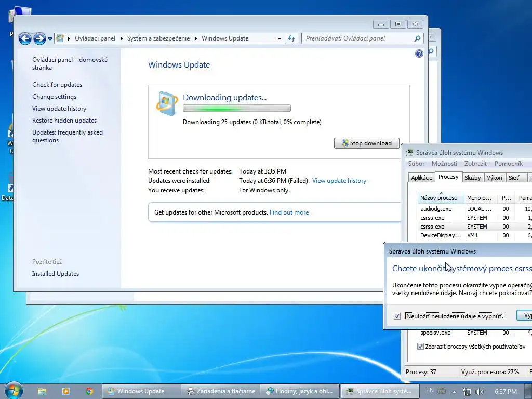Switch to the Výkon tab in Task Manager

pos(495,178)
